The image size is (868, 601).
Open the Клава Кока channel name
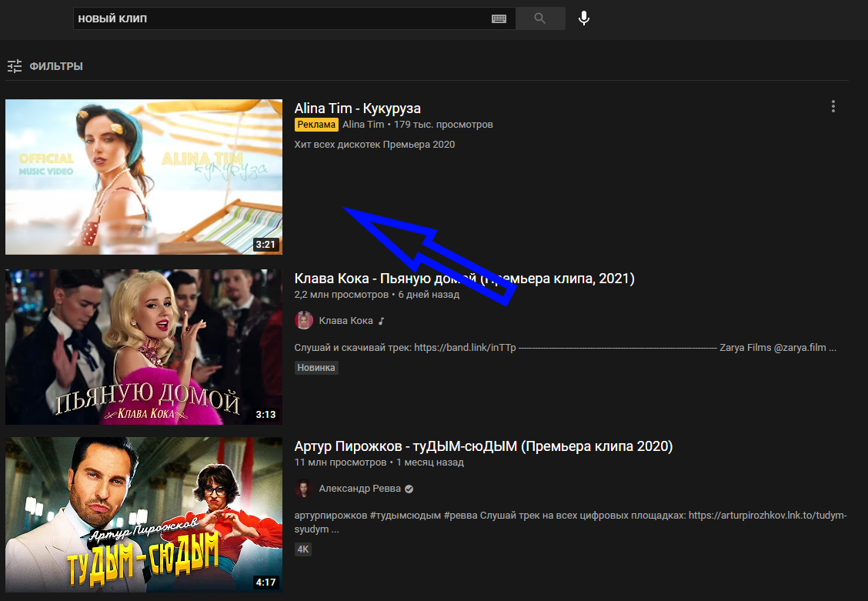(346, 321)
